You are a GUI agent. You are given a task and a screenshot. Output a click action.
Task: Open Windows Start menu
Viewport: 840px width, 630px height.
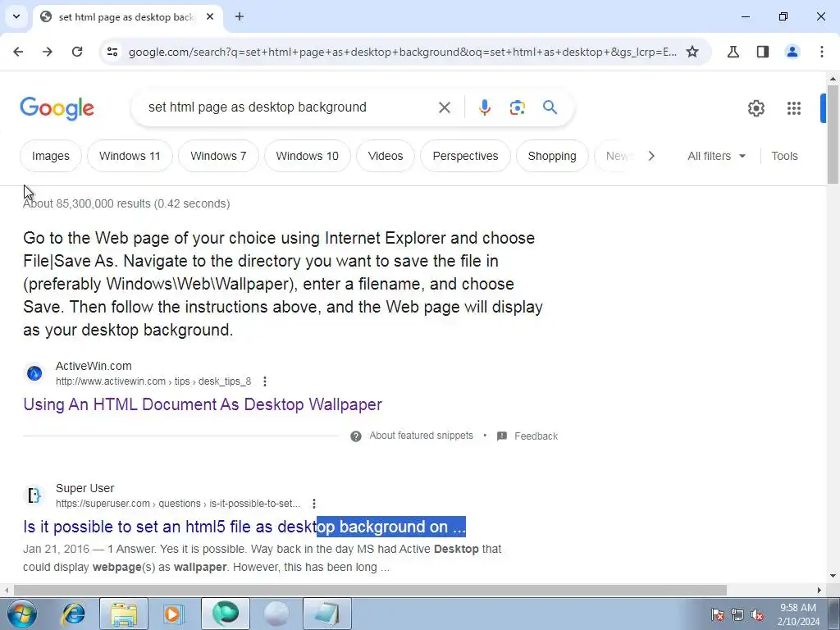click(x=22, y=614)
